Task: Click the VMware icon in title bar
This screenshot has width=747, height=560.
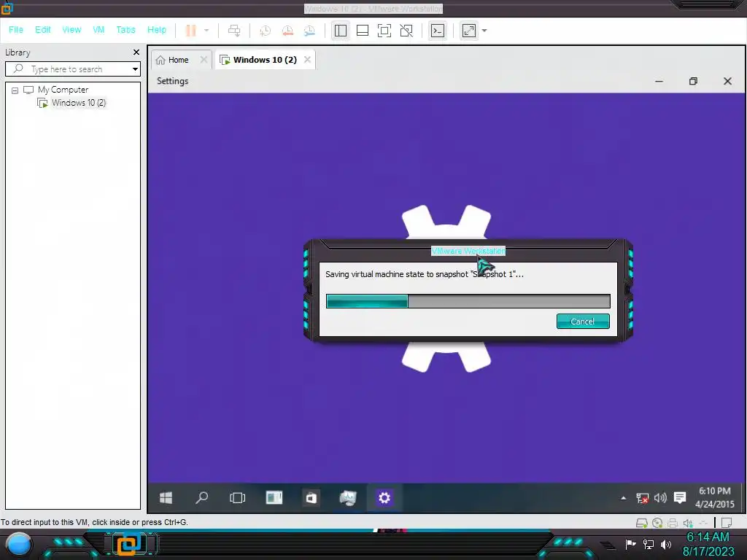Action: [x=7, y=8]
